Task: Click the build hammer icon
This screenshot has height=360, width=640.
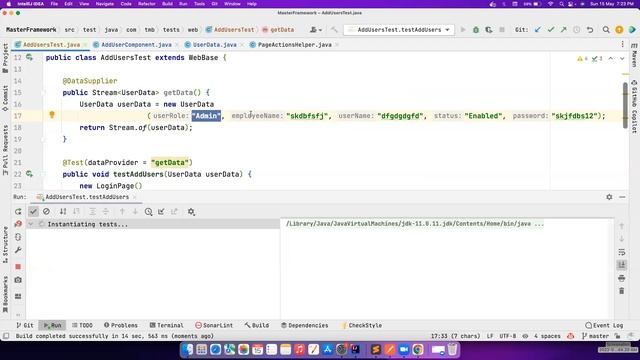Action: coord(334,30)
